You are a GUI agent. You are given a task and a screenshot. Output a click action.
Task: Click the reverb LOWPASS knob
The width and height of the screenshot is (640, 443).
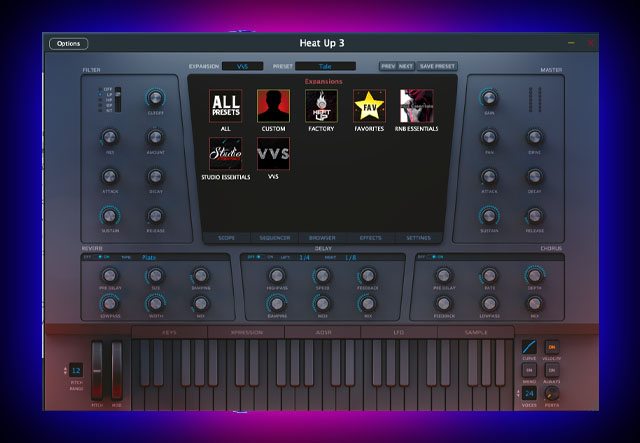pyautogui.click(x=109, y=304)
